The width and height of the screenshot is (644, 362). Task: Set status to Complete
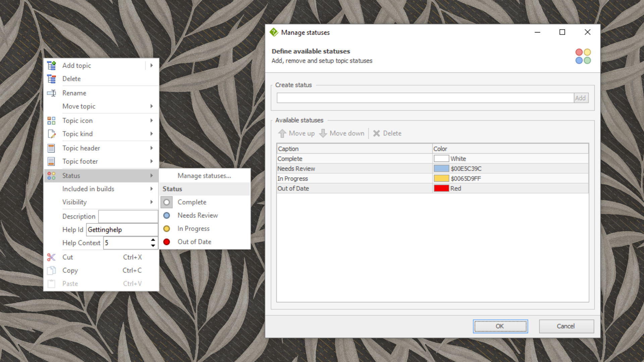pyautogui.click(x=205, y=202)
